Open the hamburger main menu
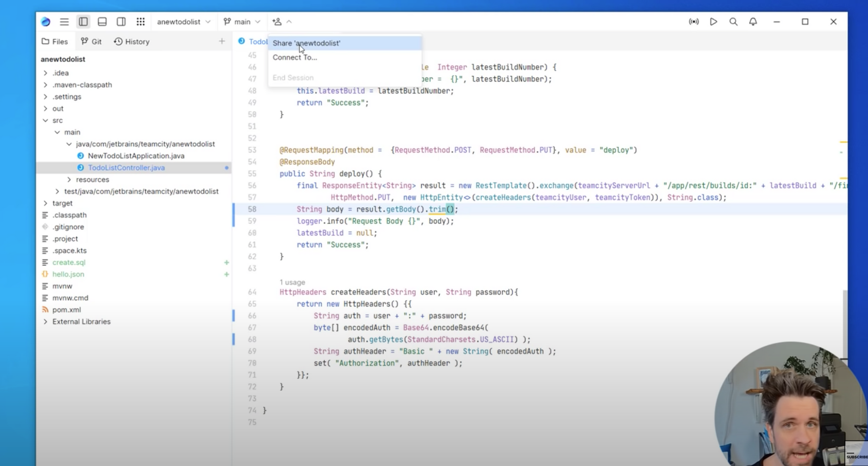Viewport: 868px width, 466px height. (x=64, y=22)
